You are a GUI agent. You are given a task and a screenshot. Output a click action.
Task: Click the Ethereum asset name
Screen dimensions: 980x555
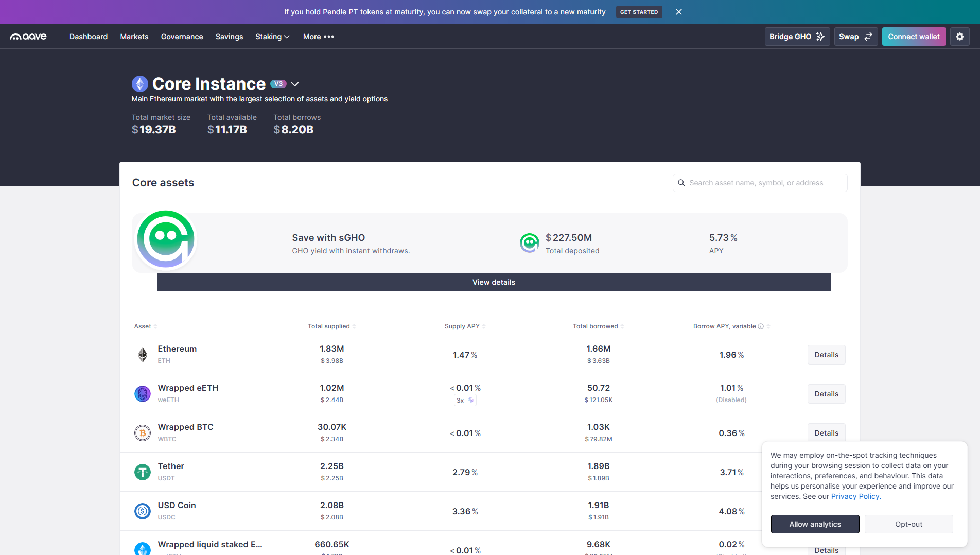(x=177, y=349)
